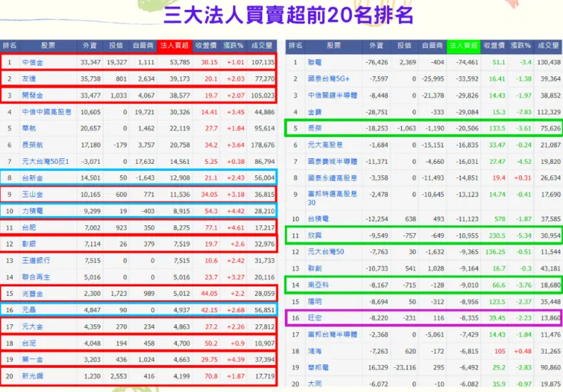This screenshot has height=392, width=563.
Task: Open the 元大金 stock link
Action: pos(32,326)
